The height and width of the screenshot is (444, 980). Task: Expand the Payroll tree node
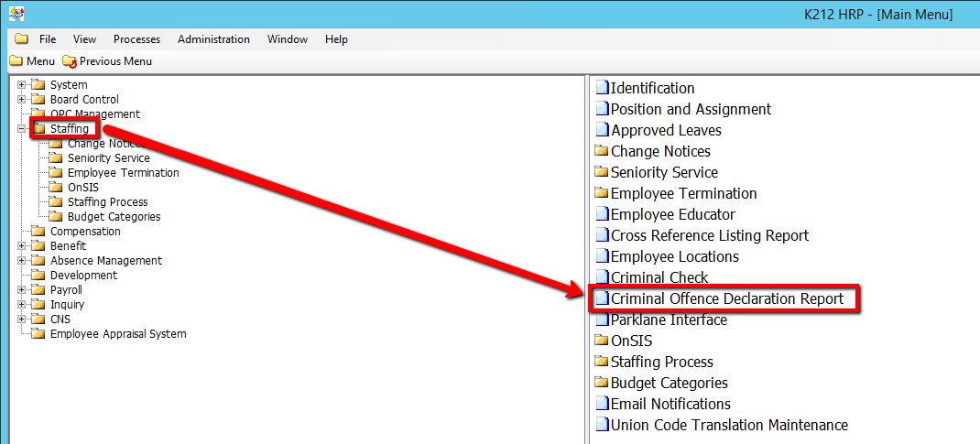[x=22, y=290]
